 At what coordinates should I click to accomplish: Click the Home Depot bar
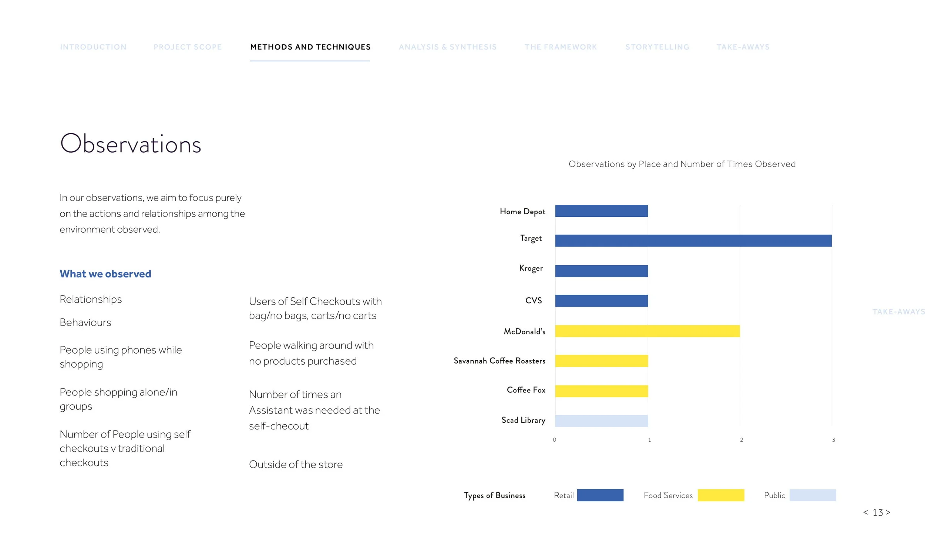coord(601,211)
